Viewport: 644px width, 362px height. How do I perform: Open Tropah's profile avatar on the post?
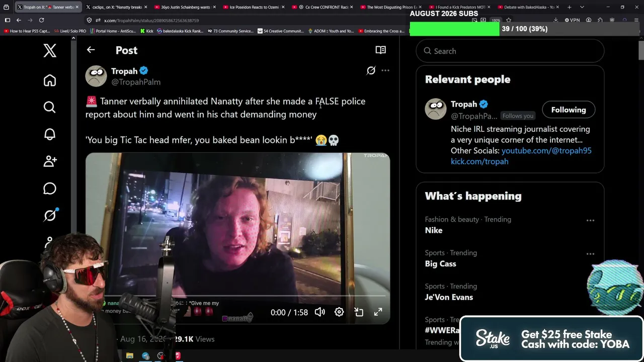[96, 76]
